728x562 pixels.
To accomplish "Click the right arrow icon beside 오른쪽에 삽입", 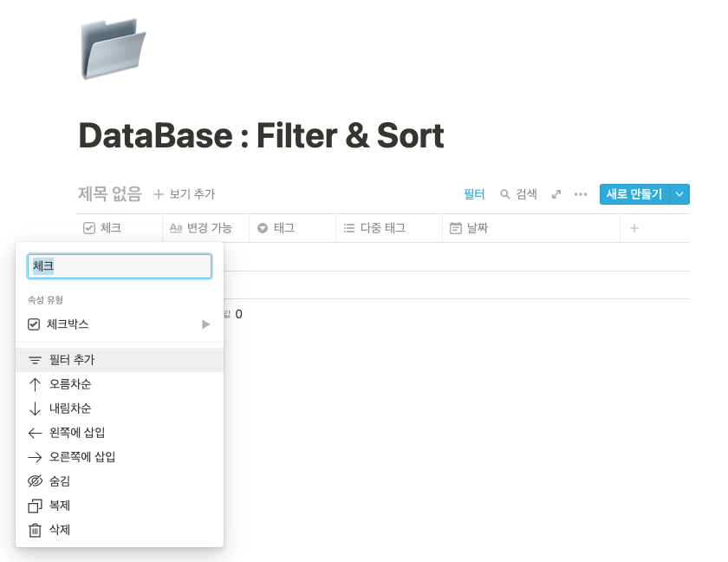I will [35, 457].
